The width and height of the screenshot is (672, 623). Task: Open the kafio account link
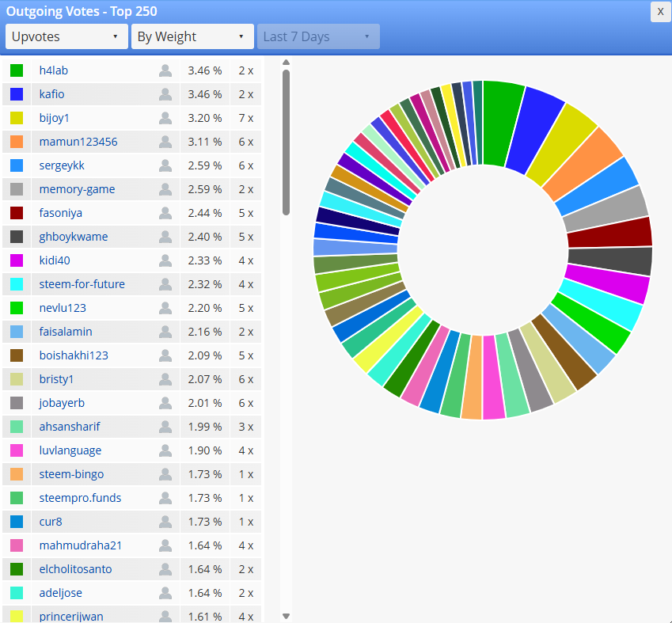[52, 94]
